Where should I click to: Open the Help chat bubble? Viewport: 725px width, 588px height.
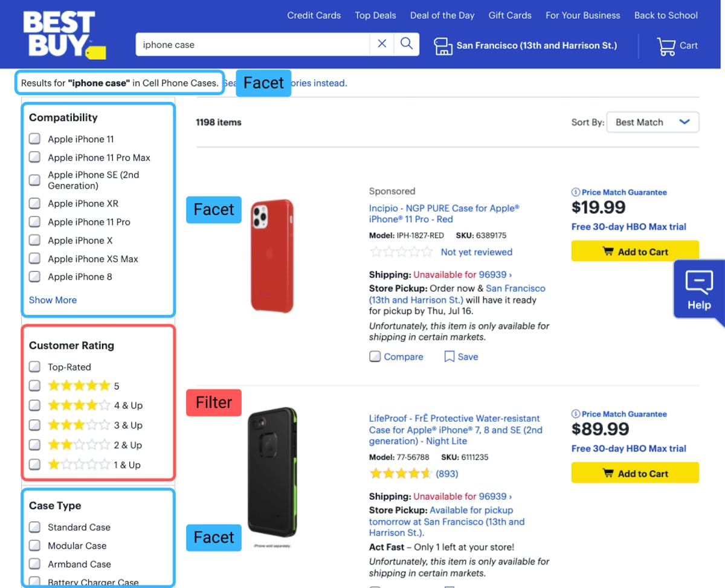click(x=699, y=289)
